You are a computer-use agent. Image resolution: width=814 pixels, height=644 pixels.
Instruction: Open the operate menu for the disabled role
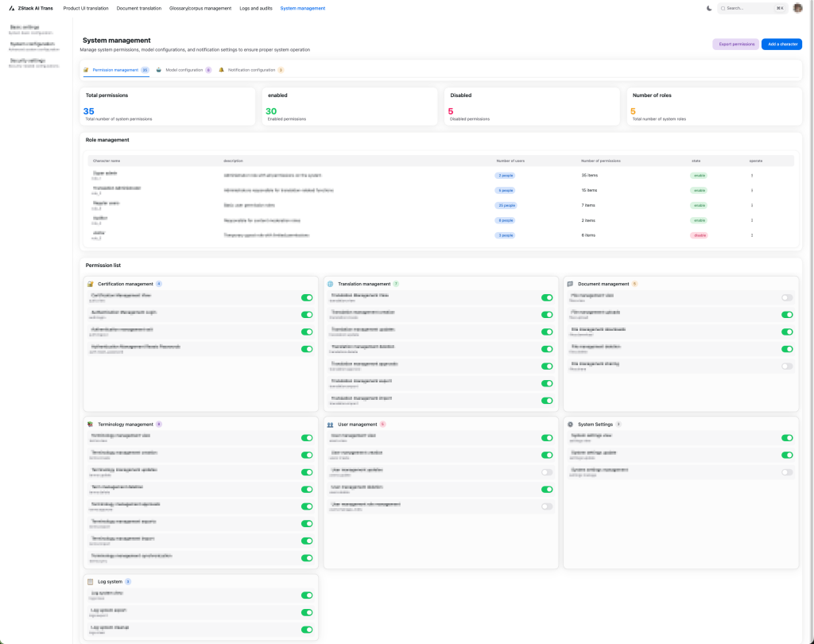click(x=752, y=235)
